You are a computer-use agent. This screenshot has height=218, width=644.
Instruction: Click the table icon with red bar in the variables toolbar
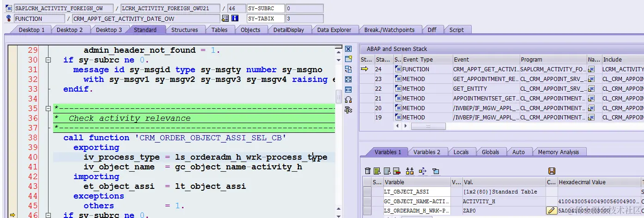point(396,171)
